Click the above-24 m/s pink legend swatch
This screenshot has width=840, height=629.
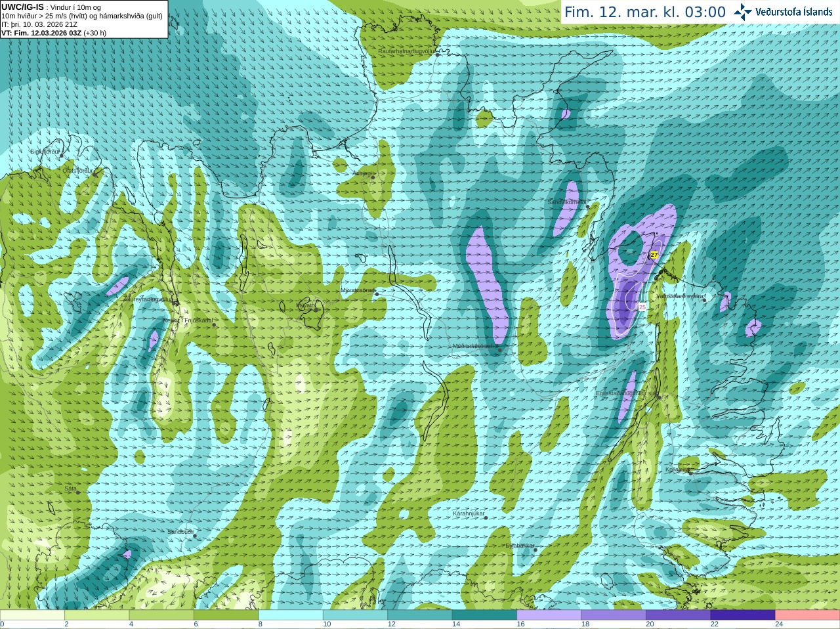(808, 615)
